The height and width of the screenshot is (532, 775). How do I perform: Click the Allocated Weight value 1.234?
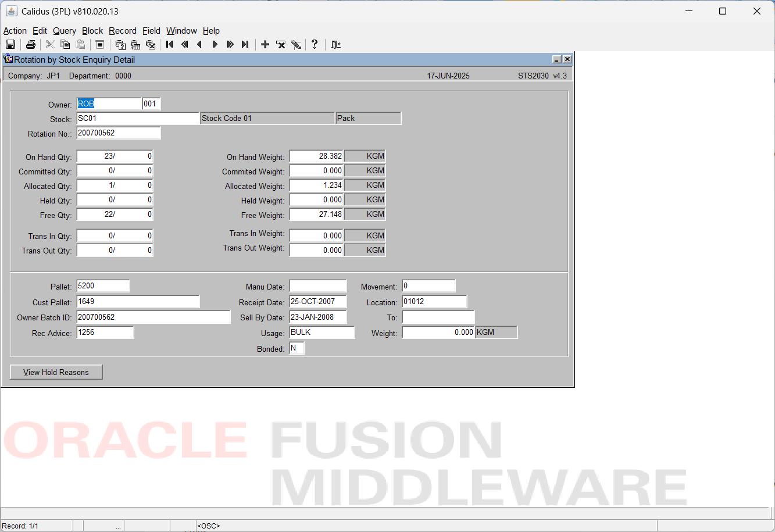[x=317, y=185]
